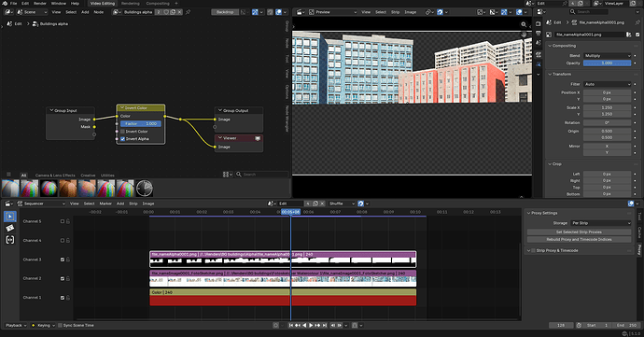Viewport: 644px width, 337px height.
Task: Click the Viewer node preview icon
Action: click(258, 138)
